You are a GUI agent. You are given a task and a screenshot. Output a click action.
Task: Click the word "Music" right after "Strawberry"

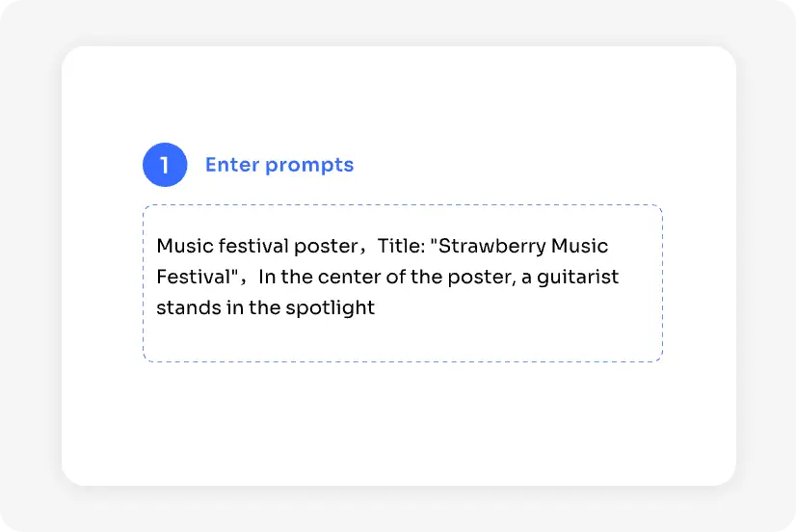pyautogui.click(x=579, y=247)
